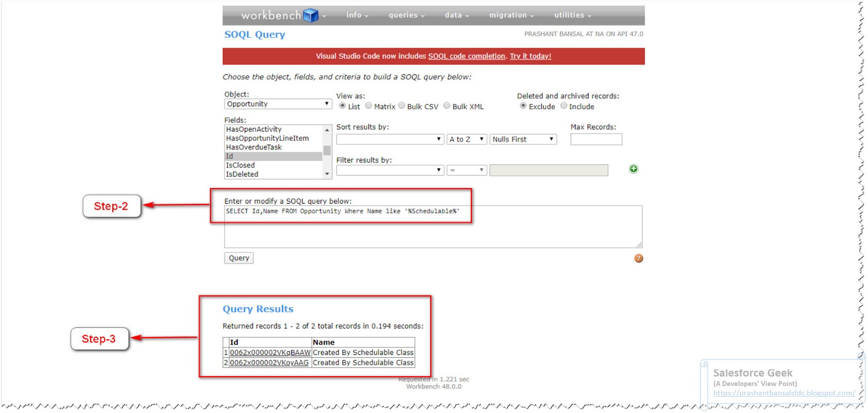Open the prashantbansalsfdc blogspot link
Image resolution: width=868 pixels, height=413 pixels.
pos(784,393)
